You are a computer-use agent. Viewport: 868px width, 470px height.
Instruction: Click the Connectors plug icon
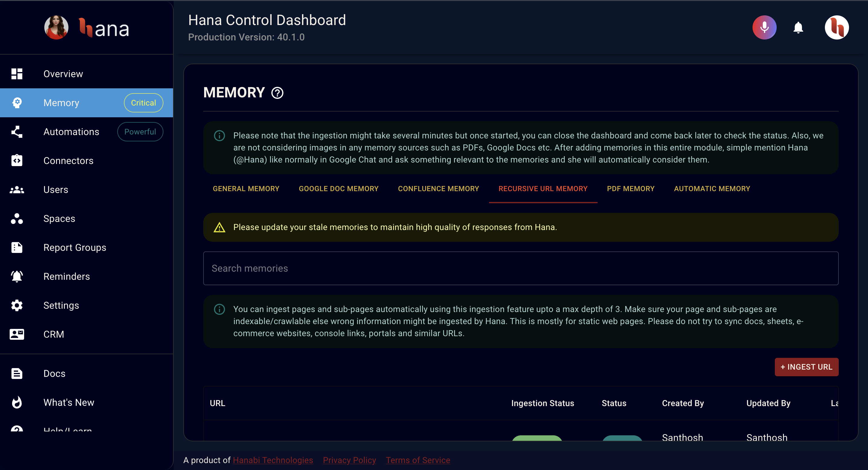click(x=17, y=161)
